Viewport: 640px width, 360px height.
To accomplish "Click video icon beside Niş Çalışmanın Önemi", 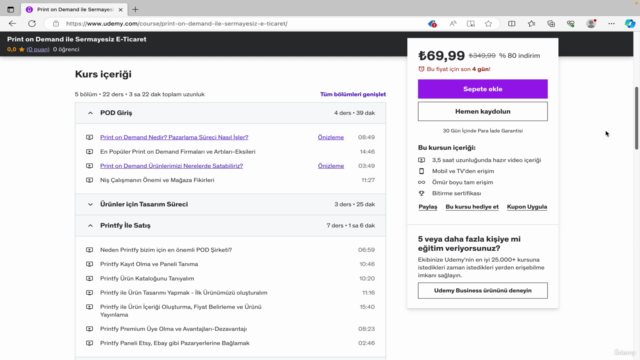I will tap(89, 180).
